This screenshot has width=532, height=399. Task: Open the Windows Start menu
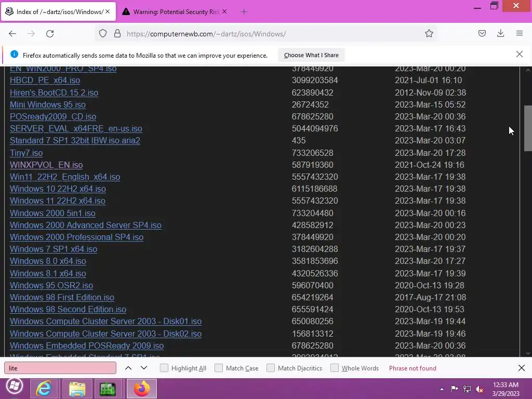[14, 387]
